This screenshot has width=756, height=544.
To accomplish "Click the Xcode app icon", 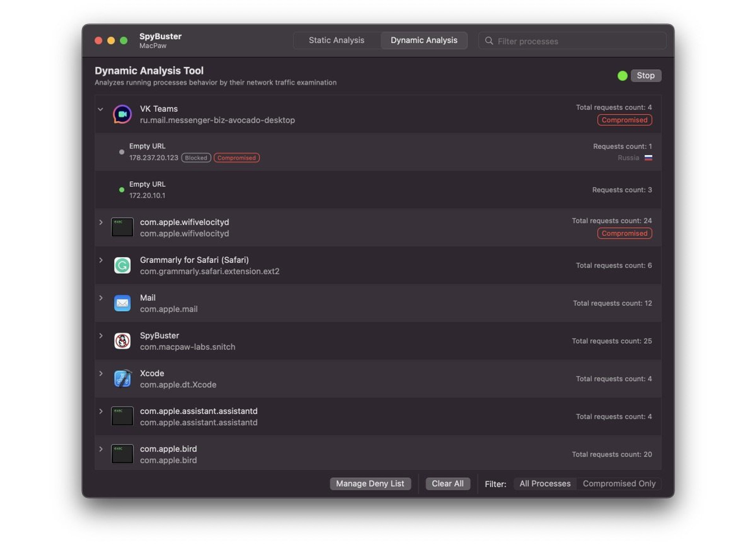I will (122, 379).
